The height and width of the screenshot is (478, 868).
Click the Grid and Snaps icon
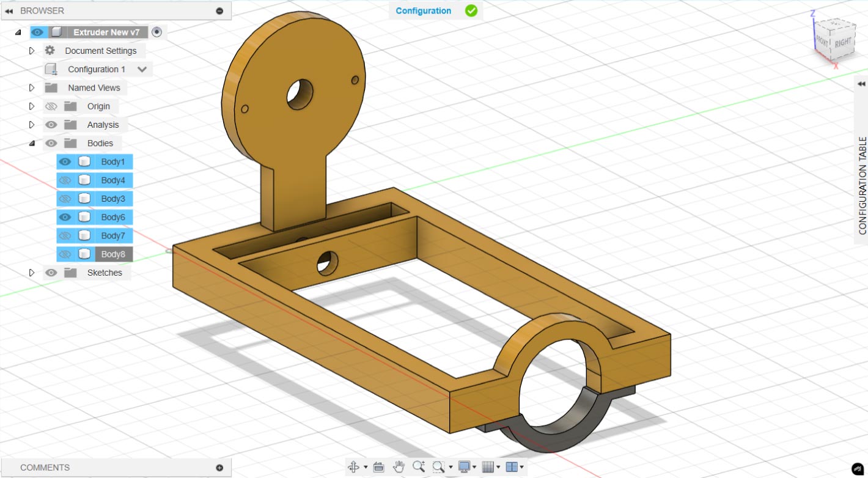[488, 467]
